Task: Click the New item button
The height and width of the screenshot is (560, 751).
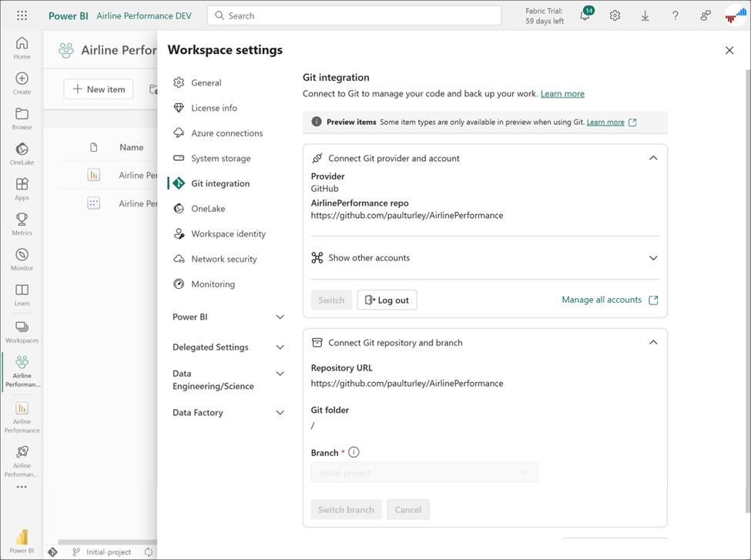Action: tap(99, 89)
